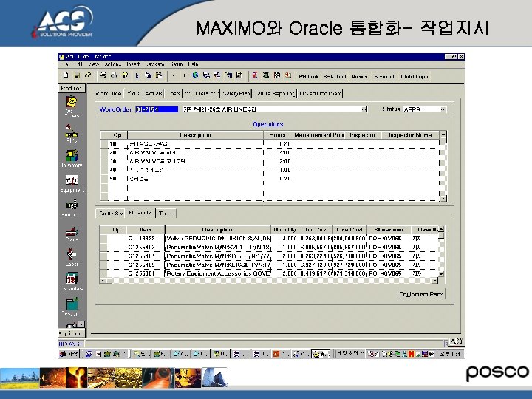Screen dimensions: 532x399
Task: Switch to the Costs tab
Action: (x=174, y=93)
